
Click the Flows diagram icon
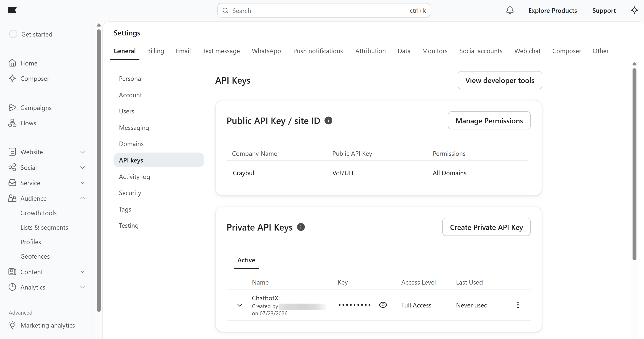point(12,123)
